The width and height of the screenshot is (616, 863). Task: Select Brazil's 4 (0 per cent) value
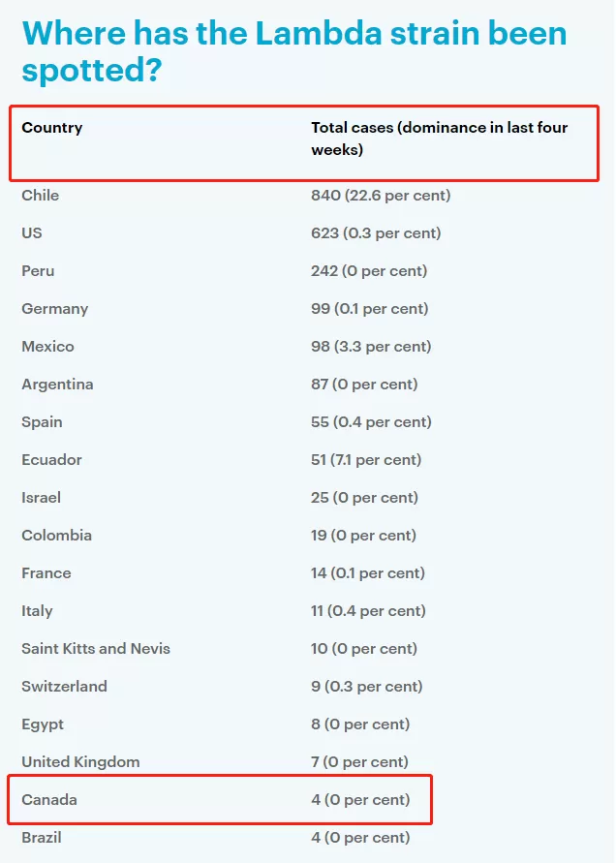tap(360, 838)
